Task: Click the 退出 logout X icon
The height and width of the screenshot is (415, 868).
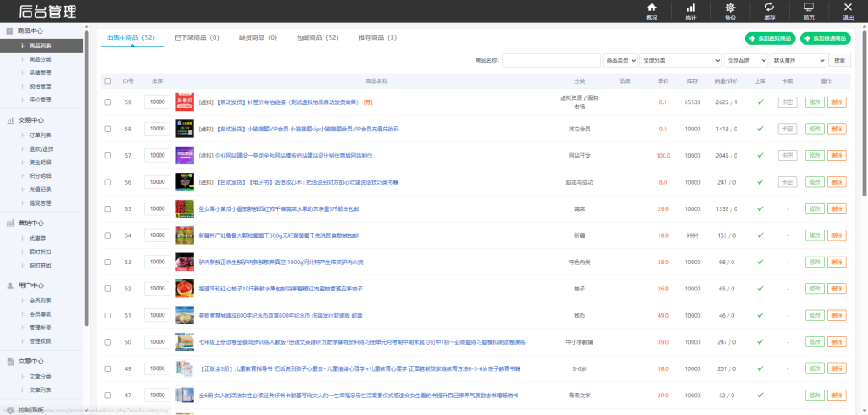Action: (x=848, y=7)
